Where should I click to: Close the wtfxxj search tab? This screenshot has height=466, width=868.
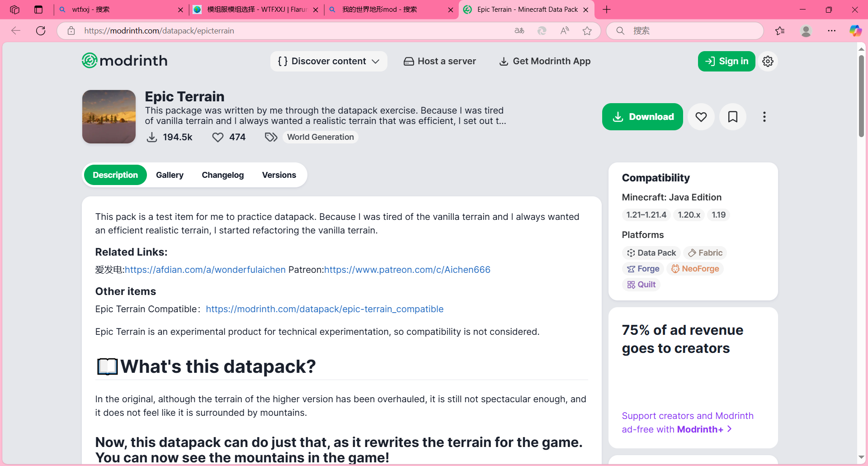click(x=180, y=10)
